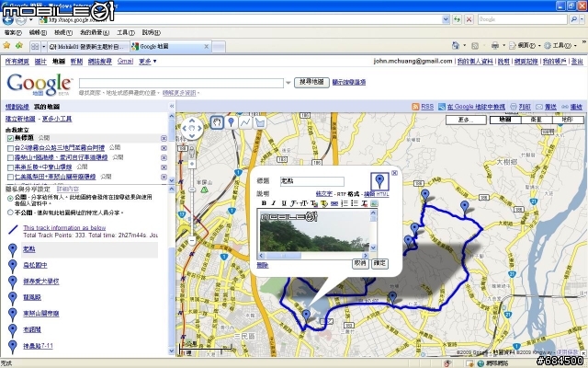
Task: Open the 工具 Tools toolbar menu
Action: click(x=560, y=46)
